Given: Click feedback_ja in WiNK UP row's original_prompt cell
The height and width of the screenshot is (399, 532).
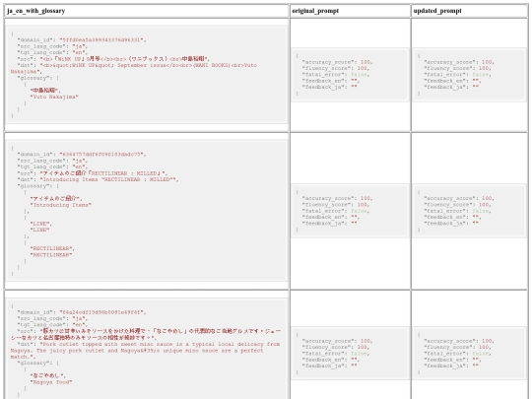Looking at the screenshot, I should 329,88.
